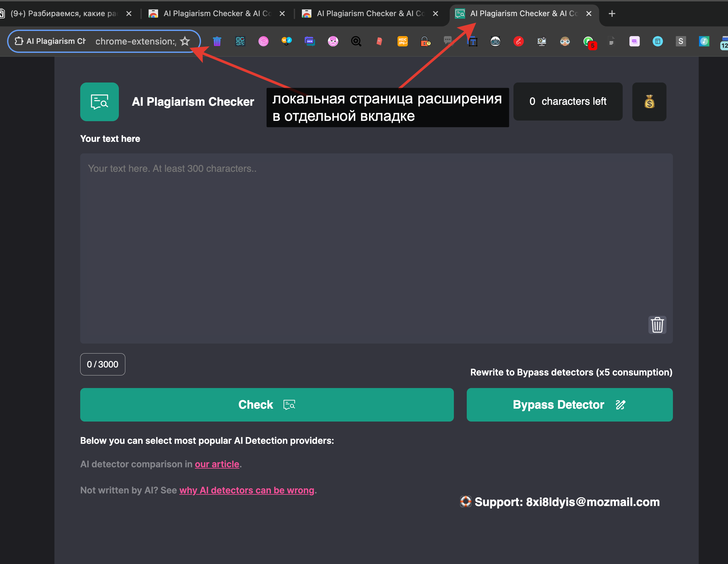Open extension with red 5 badge

589,42
